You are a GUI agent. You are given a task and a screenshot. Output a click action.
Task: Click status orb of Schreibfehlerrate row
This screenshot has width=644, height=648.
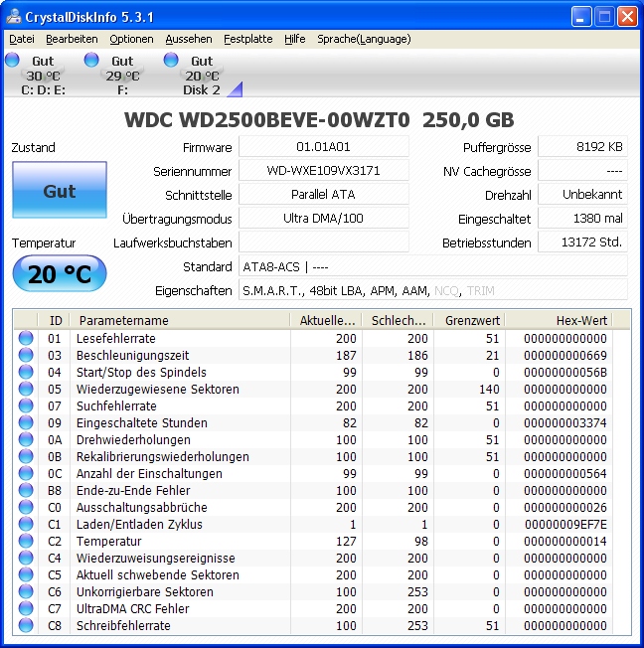point(26,626)
